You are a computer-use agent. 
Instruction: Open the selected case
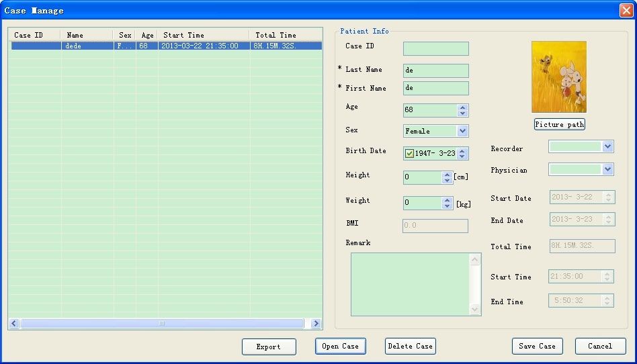[340, 347]
